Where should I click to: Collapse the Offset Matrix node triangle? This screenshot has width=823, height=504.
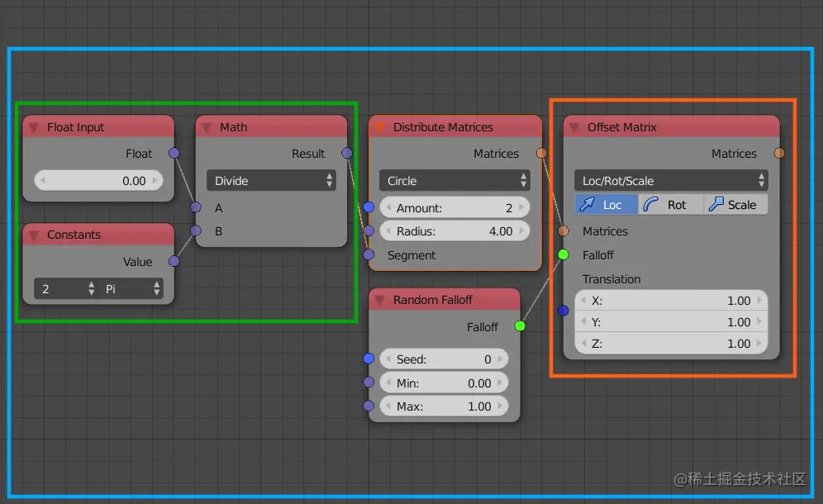click(x=574, y=127)
